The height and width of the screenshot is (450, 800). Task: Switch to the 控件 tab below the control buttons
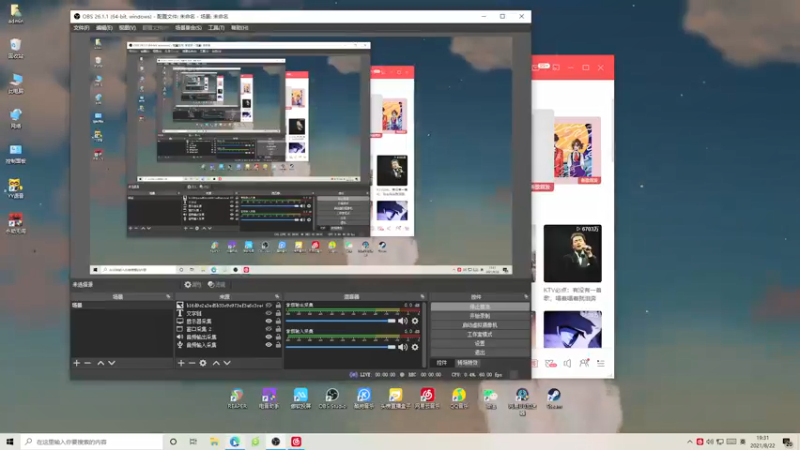[x=442, y=363]
